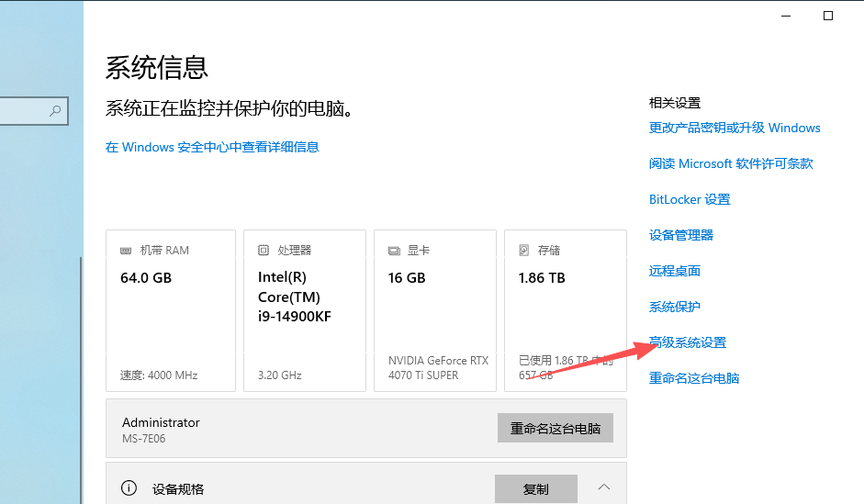The image size is (864, 504).
Task: Select the 处理器 Intel Core i9-14900KF card
Action: coord(305,310)
